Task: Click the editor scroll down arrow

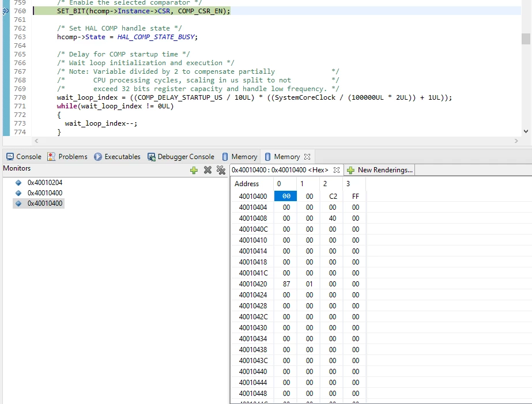Action: click(526, 131)
